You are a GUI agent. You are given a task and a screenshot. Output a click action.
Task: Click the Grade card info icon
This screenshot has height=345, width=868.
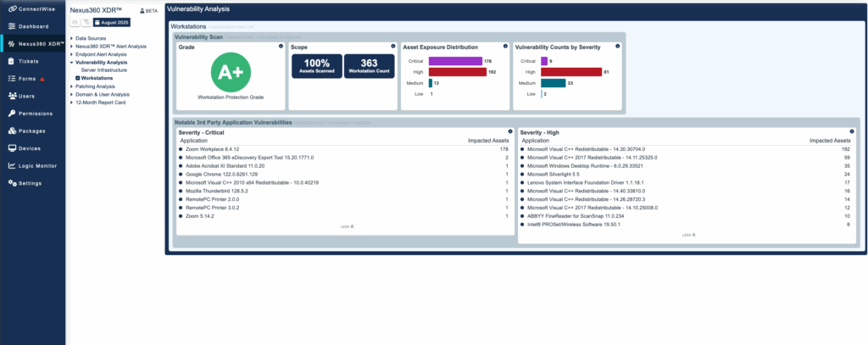pos(281,47)
